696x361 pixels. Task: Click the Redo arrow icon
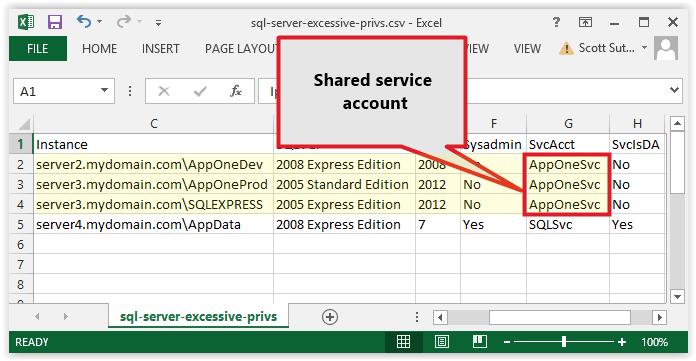[124, 21]
